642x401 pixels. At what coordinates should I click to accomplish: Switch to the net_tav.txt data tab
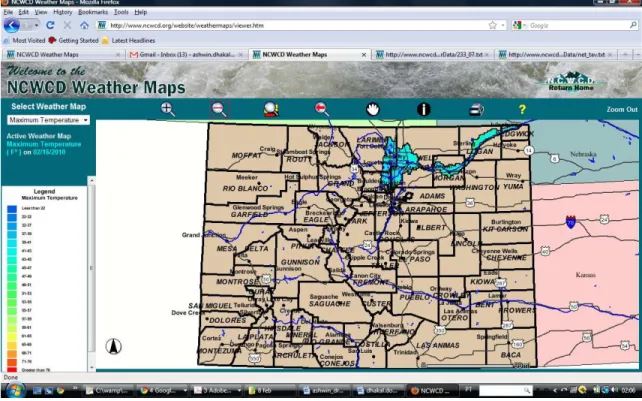555,54
